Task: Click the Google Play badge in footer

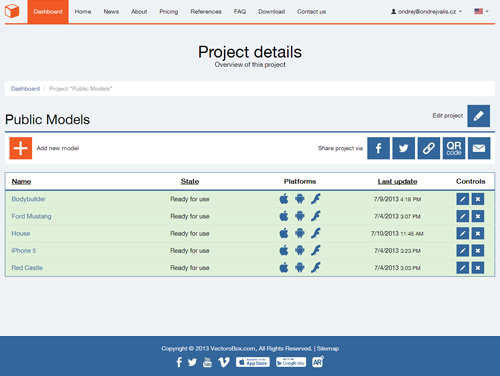Action: point(291,362)
